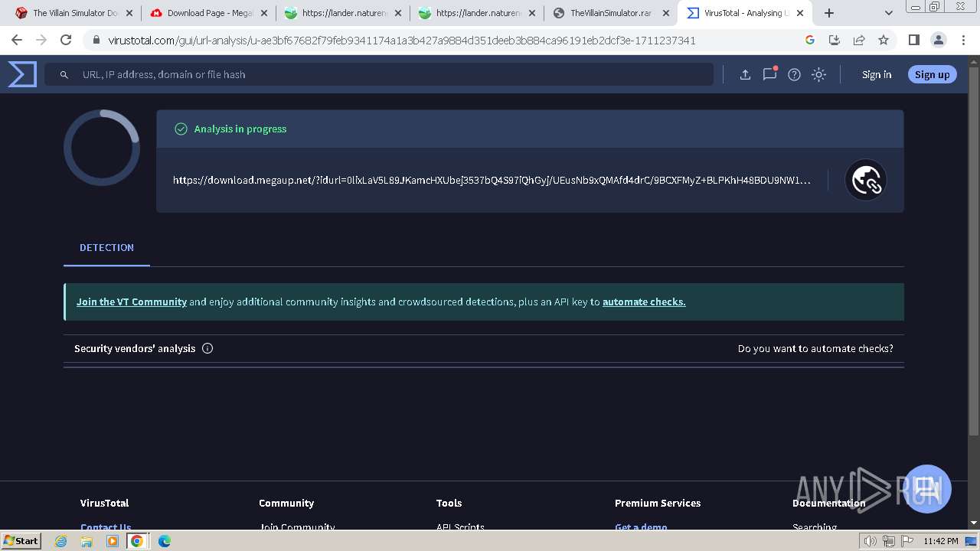This screenshot has width=980, height=551.
Task: Open the Chrome three-dot menu
Action: (x=963, y=40)
